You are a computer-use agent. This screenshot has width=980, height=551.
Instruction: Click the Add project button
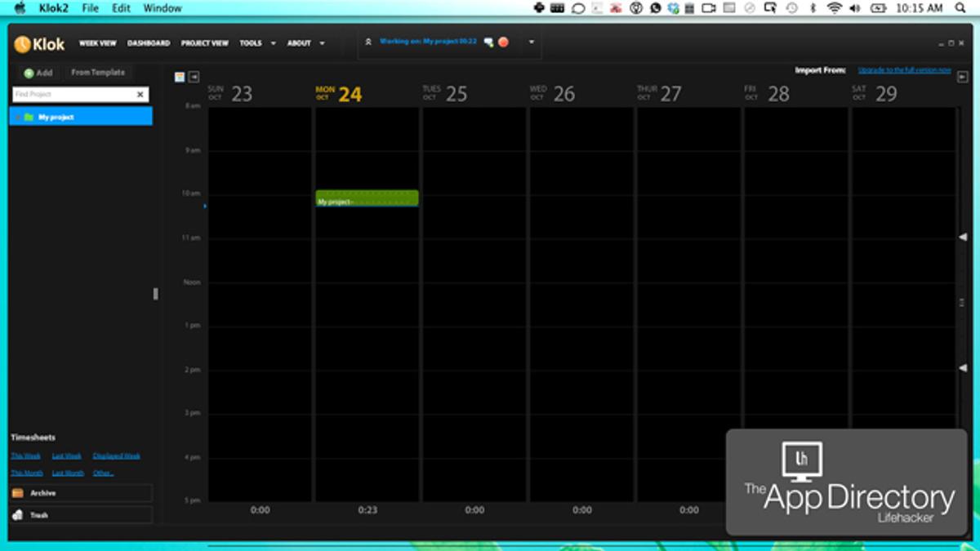[38, 73]
